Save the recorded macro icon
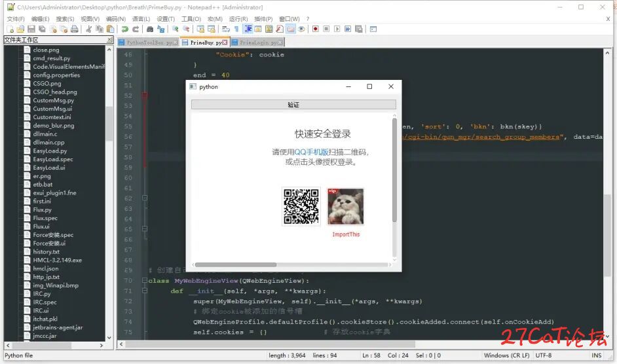The width and height of the screenshot is (617, 364). click(358, 29)
